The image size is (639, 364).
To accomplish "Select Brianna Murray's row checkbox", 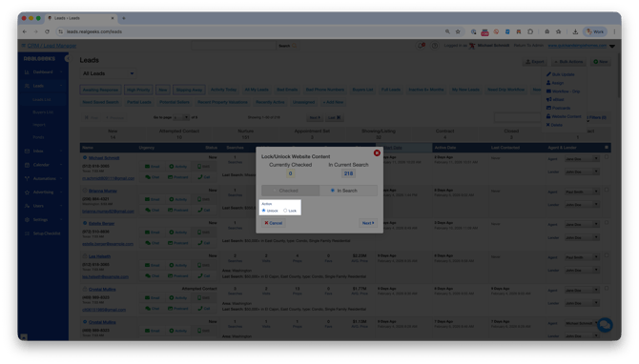I will click(607, 190).
